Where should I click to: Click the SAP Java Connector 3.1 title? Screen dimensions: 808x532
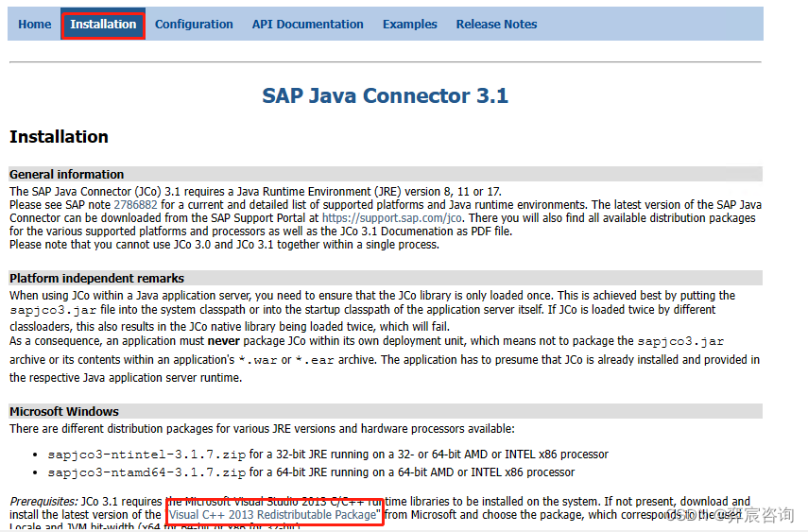(x=385, y=95)
